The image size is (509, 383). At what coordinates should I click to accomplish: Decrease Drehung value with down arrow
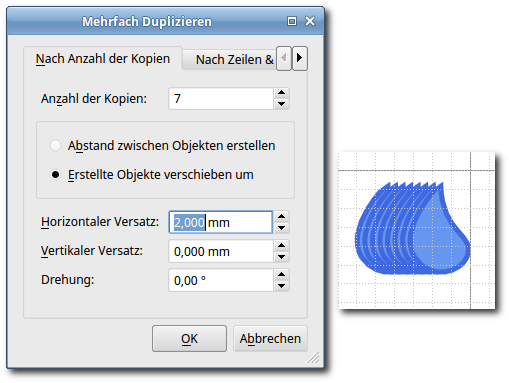coord(281,286)
